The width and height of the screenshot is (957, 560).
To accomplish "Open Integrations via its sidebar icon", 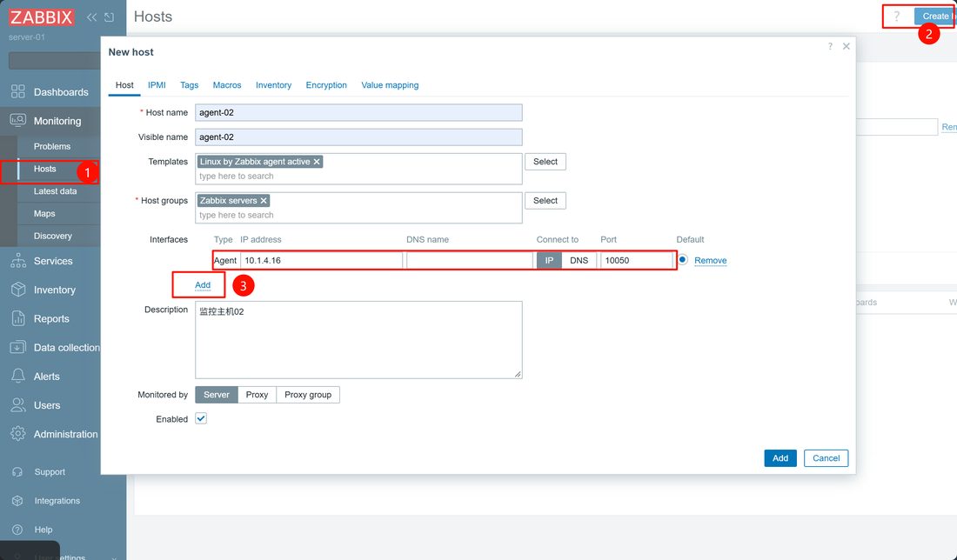I will 17,500.
